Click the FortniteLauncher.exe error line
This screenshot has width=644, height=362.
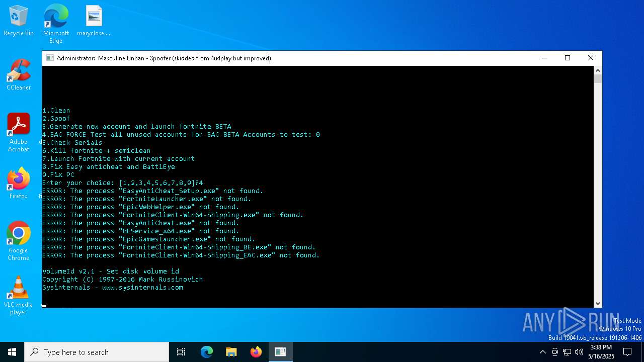[147, 199]
